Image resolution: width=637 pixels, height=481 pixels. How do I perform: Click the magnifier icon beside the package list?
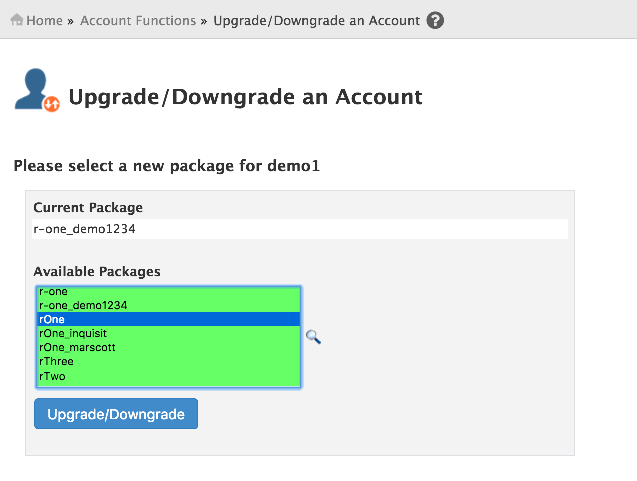(x=313, y=337)
